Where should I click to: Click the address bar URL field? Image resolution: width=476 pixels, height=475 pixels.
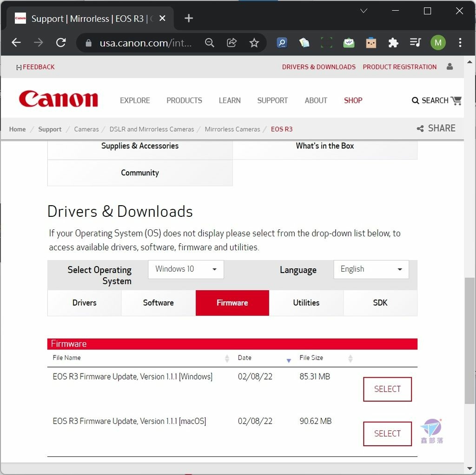click(145, 43)
